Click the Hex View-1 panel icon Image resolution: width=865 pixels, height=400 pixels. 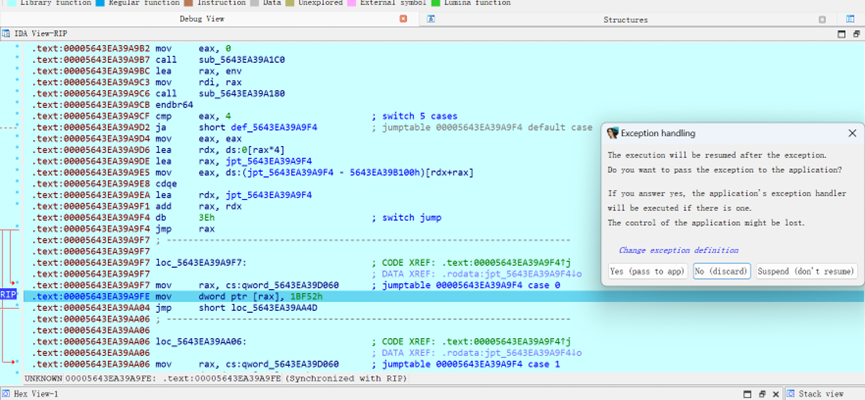[x=6, y=394]
